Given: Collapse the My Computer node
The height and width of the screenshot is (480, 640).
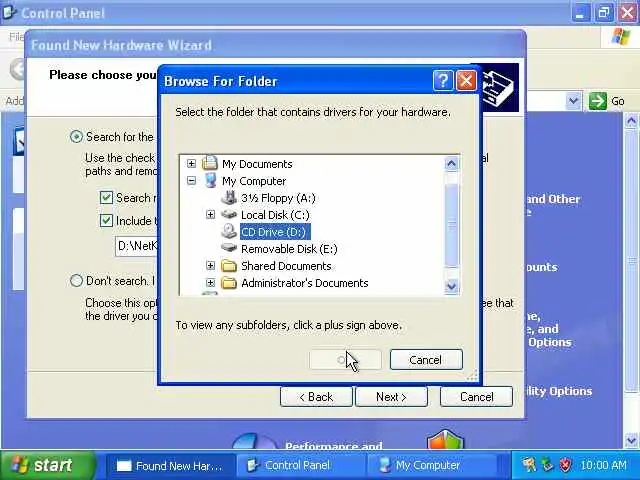Looking at the screenshot, I should 191,180.
